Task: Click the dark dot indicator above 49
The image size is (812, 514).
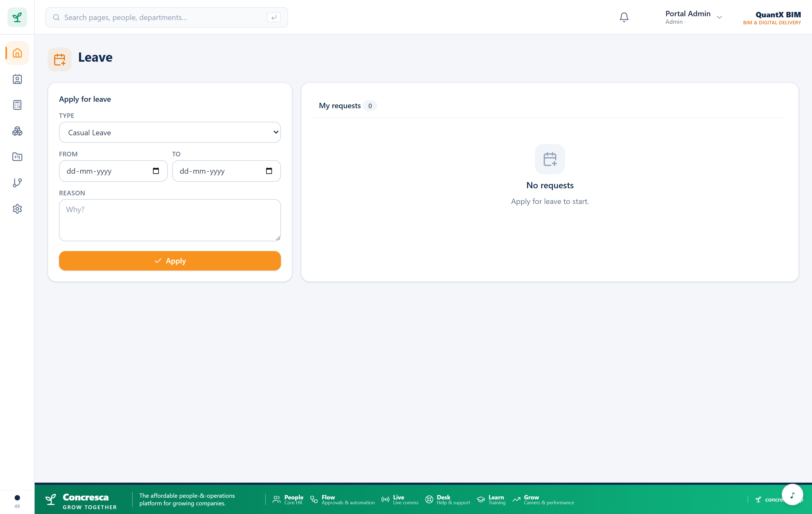Action: coord(17,497)
